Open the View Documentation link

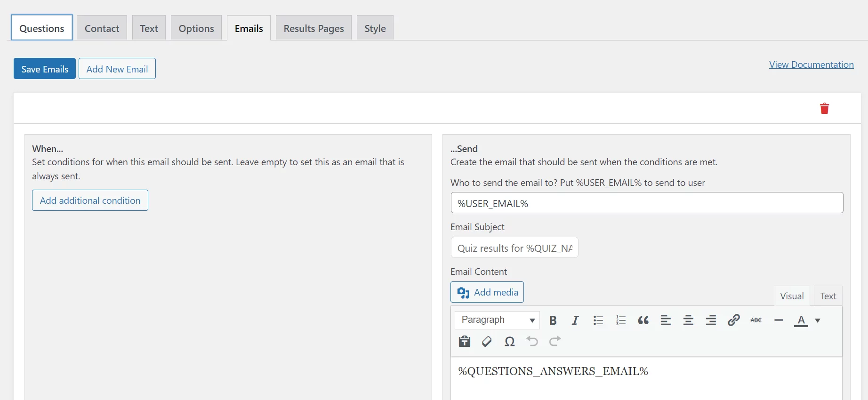[x=811, y=64]
